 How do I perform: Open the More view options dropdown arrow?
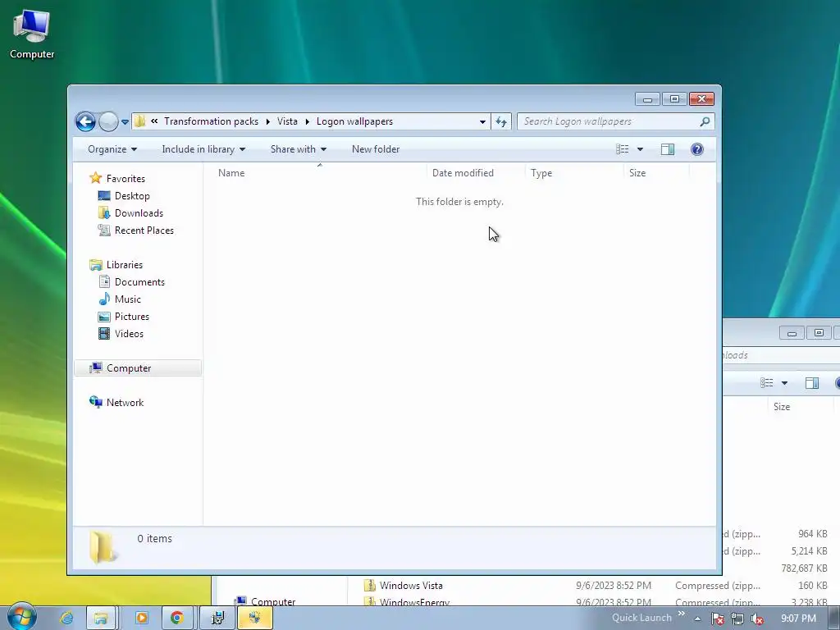pos(640,149)
